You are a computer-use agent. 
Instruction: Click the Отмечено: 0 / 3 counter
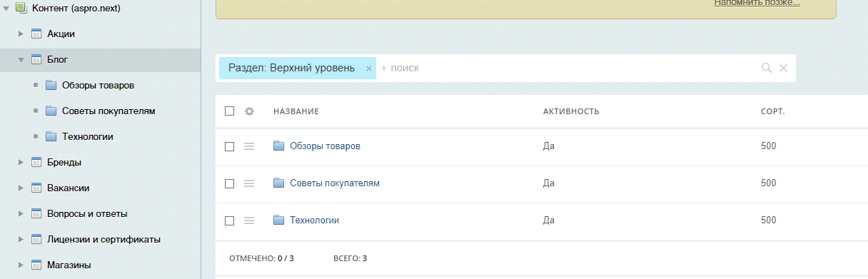[x=261, y=258]
